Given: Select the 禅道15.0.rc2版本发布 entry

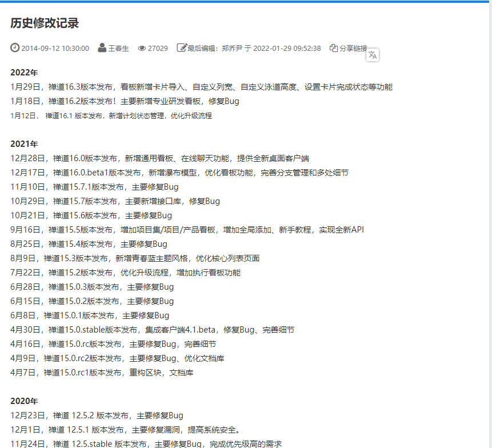Looking at the screenshot, I should 117,358.
